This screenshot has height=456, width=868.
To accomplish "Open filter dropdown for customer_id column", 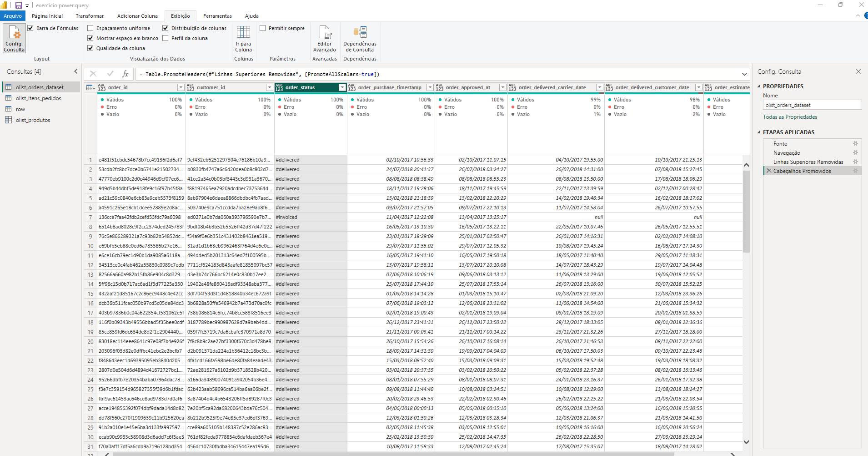I will click(269, 87).
